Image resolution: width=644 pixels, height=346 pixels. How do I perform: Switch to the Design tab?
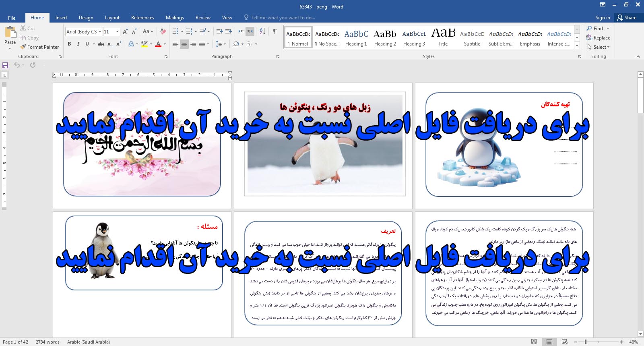pos(86,18)
